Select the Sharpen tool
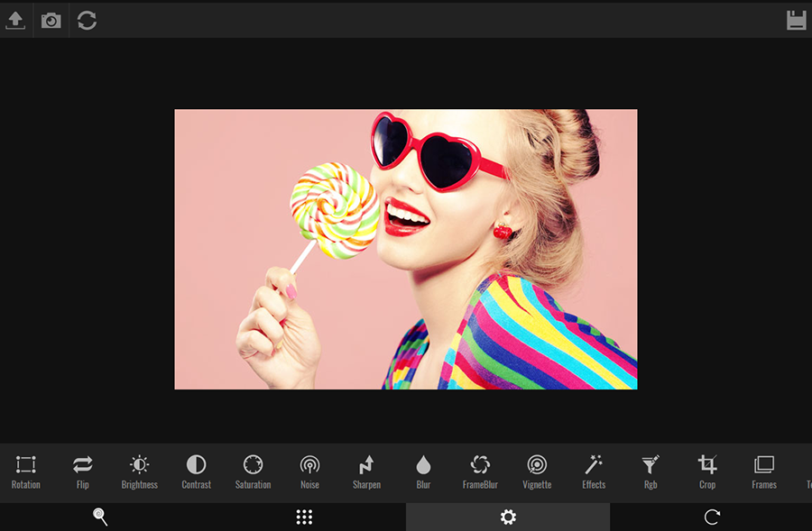Screen dimensions: 812x531 (366, 469)
